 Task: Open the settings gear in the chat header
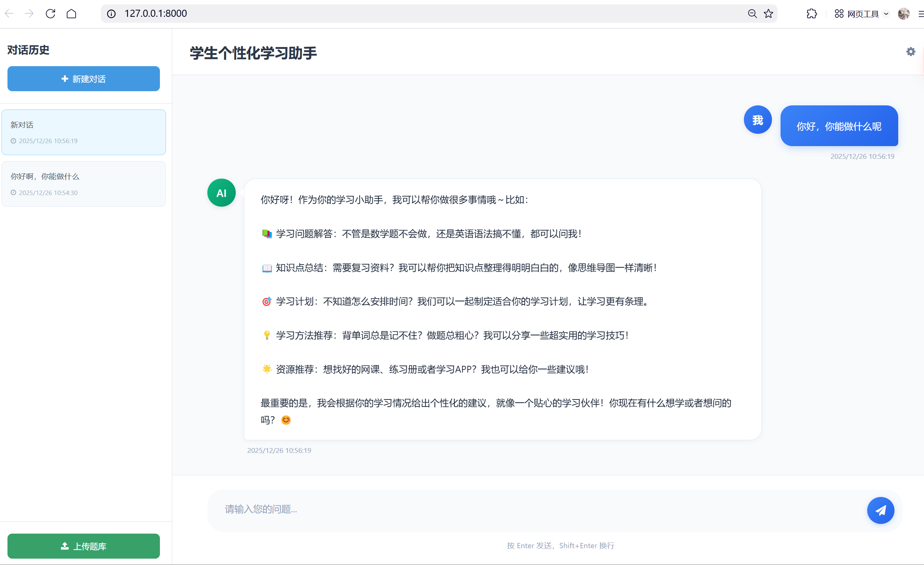pyautogui.click(x=910, y=52)
